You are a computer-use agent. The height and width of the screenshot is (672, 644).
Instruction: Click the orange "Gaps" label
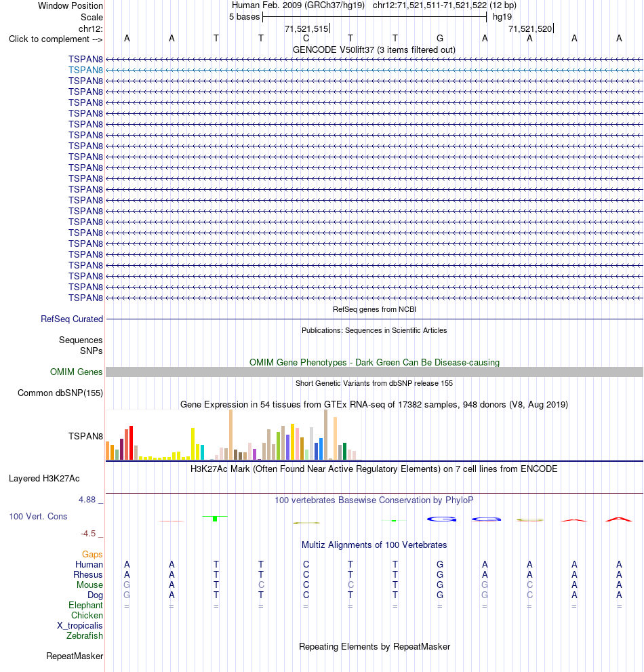pos(93,554)
